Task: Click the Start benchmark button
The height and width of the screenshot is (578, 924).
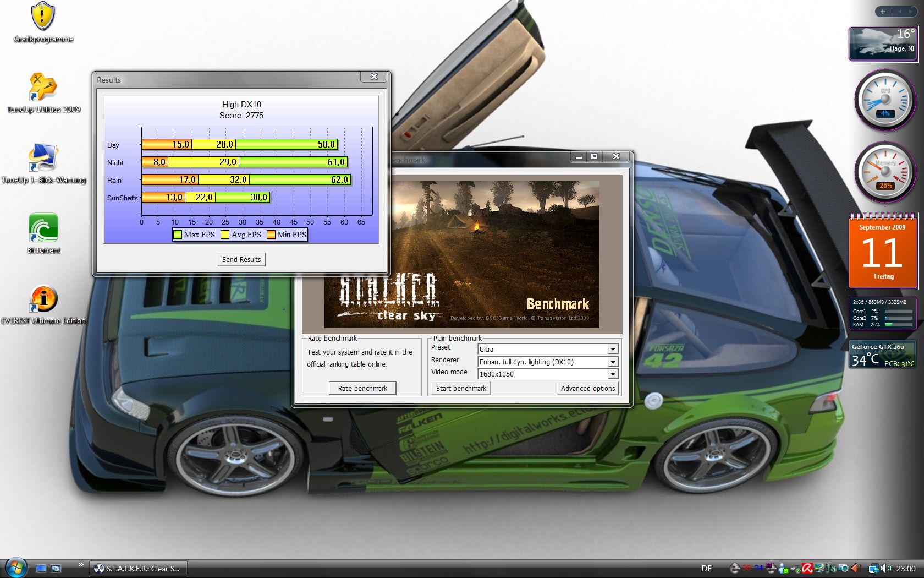Action: 461,388
